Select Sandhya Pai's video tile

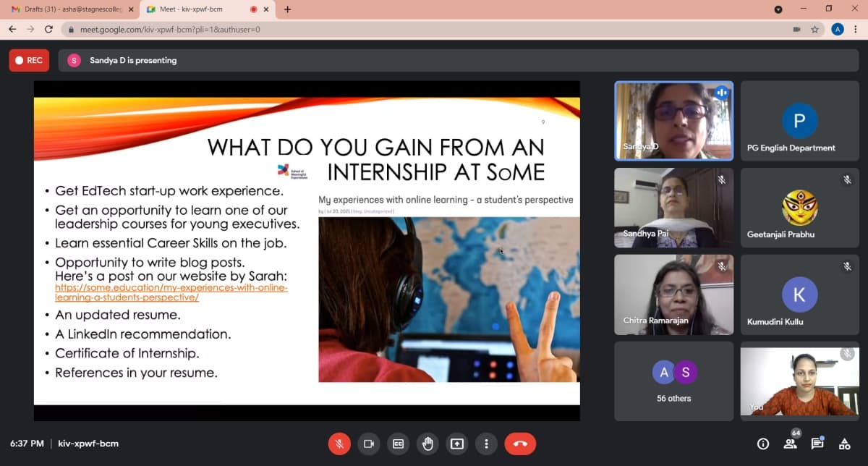pyautogui.click(x=673, y=208)
